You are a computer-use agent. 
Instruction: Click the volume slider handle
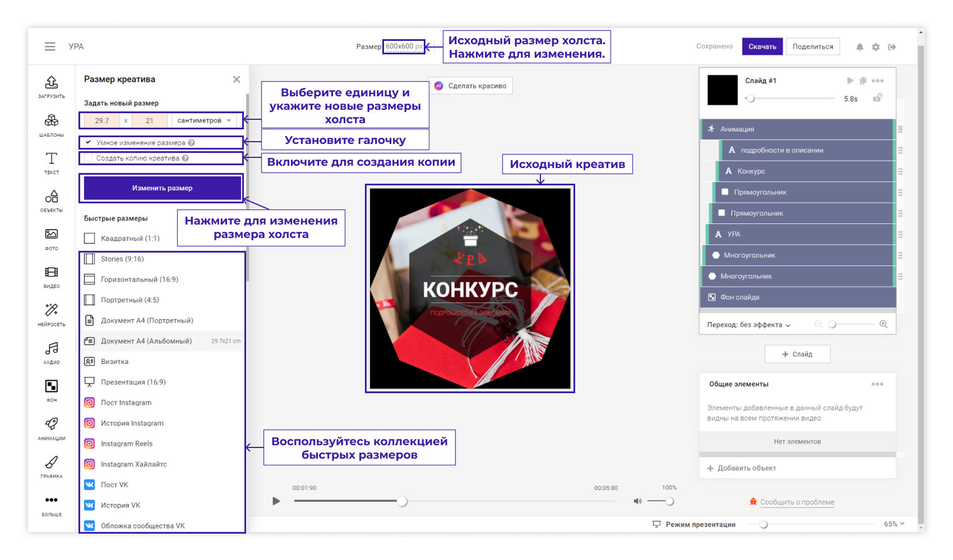669,501
